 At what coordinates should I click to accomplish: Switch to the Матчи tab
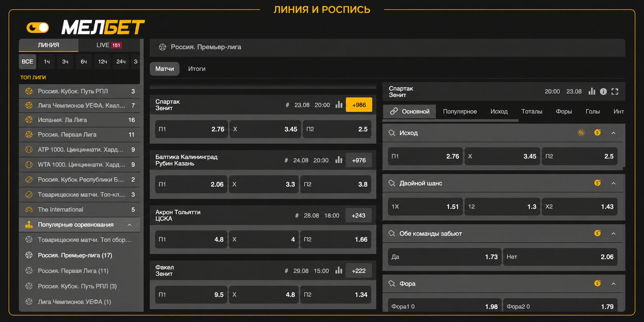(164, 69)
